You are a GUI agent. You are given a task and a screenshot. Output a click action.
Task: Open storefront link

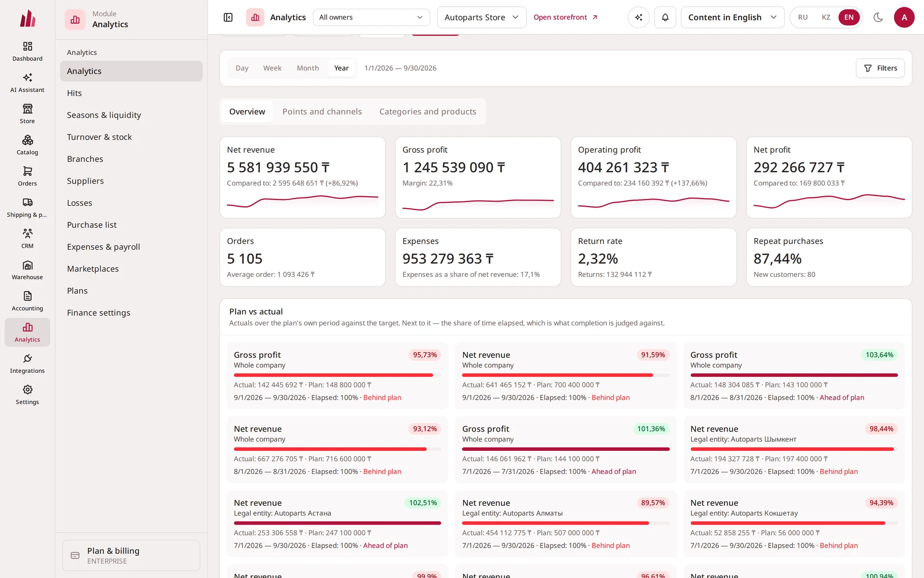coord(565,17)
